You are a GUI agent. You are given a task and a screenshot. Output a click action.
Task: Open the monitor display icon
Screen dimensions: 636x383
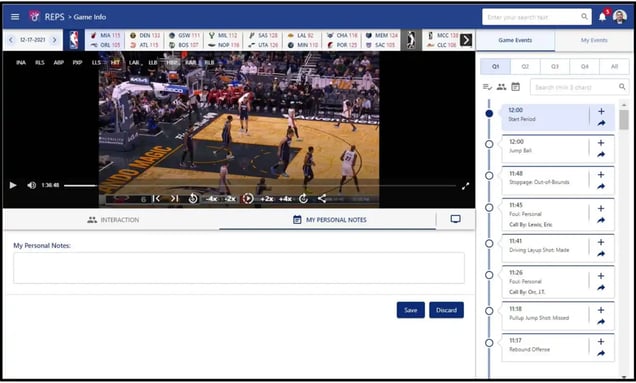click(x=456, y=219)
